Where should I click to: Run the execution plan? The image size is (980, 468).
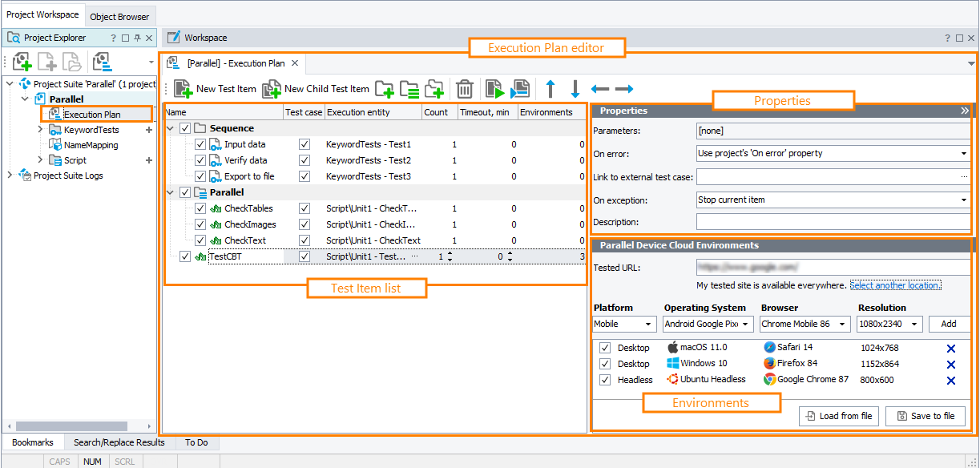coord(494,88)
